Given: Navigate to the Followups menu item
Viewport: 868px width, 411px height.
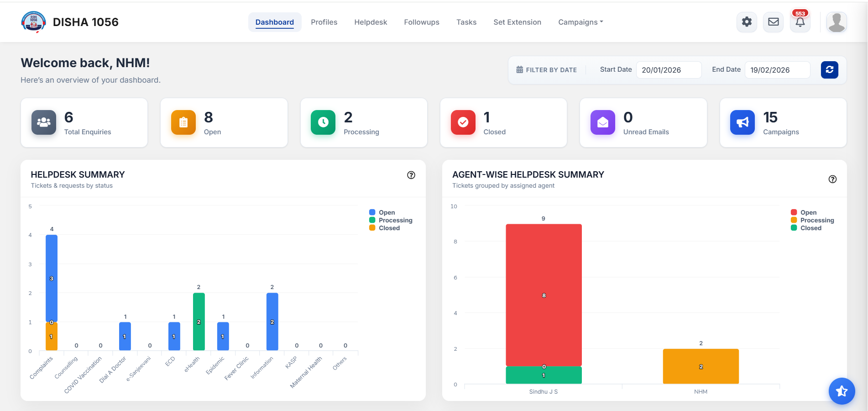Looking at the screenshot, I should [421, 22].
